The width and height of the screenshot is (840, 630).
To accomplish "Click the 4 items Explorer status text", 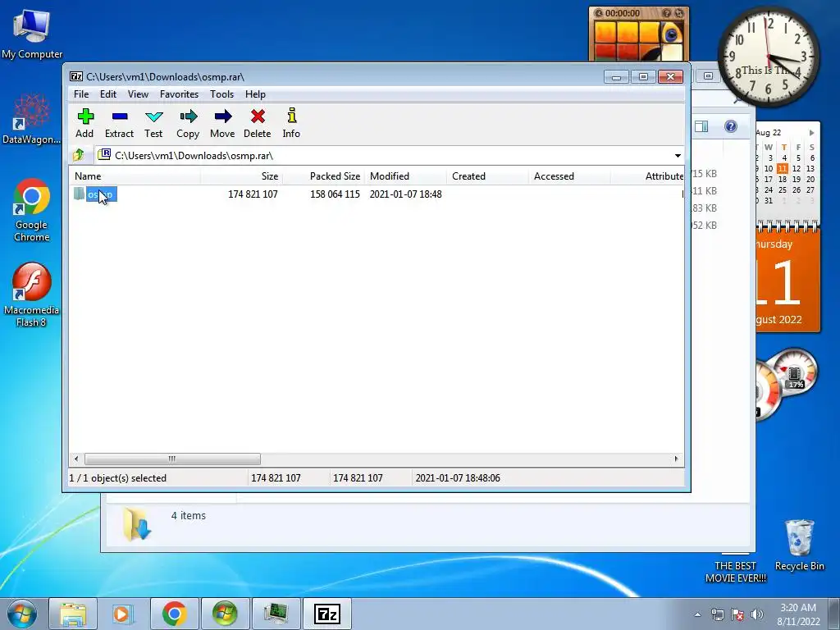I will pyautogui.click(x=189, y=515).
